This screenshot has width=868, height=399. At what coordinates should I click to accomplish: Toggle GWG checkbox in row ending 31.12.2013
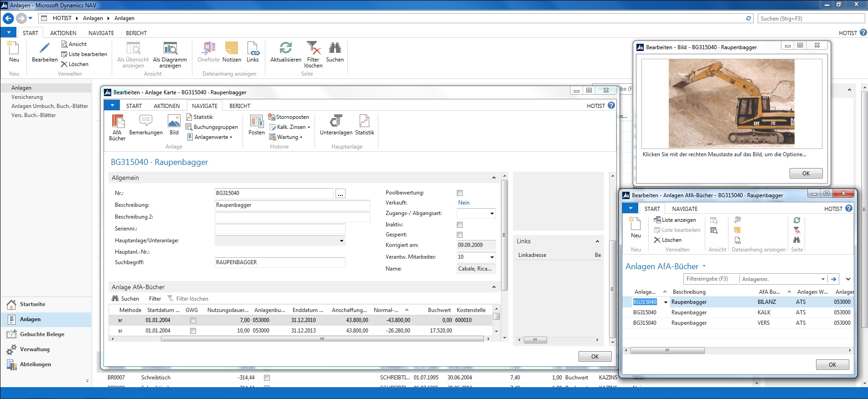coord(193,331)
